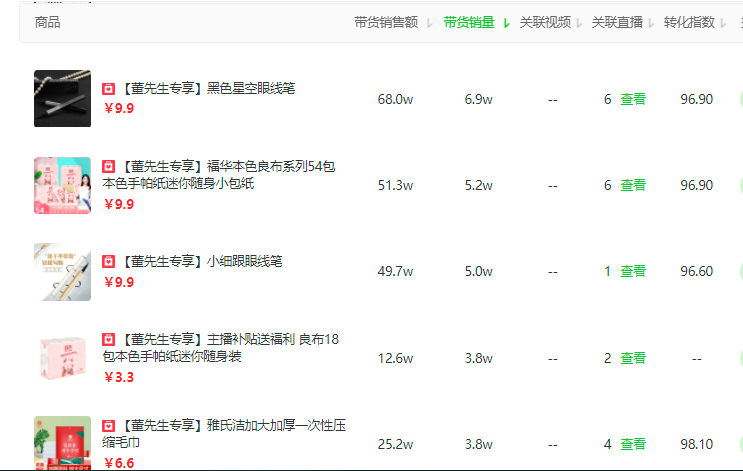Click price ¥3.3
743x471 pixels.
119,378
